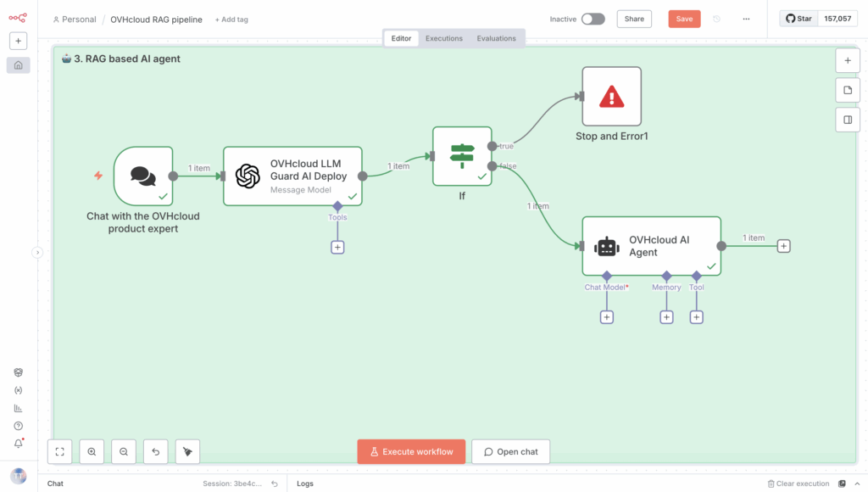Click the zoom in magnifier button

(x=92, y=452)
